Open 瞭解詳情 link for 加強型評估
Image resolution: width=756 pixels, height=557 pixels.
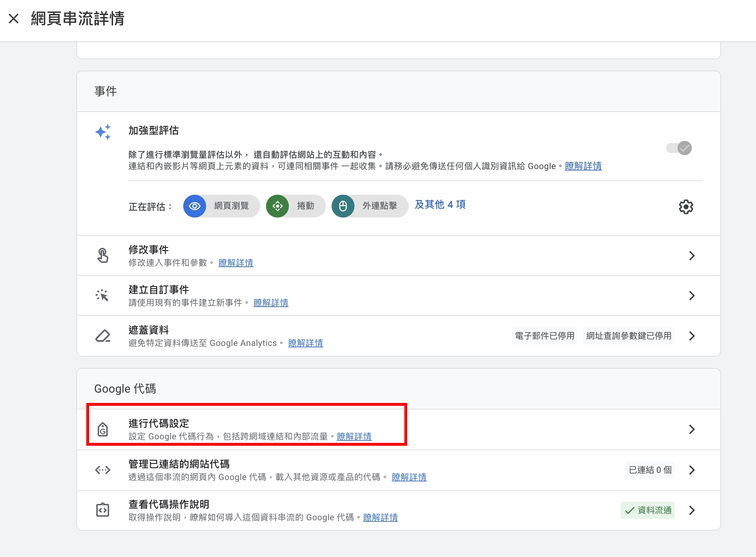[x=583, y=166]
